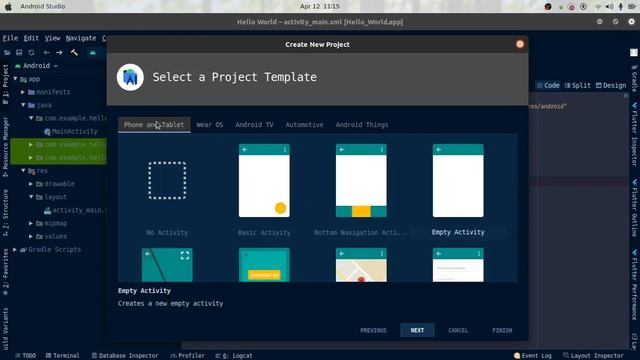This screenshot has width=640, height=360.
Task: Click the Next button
Action: coord(417,330)
